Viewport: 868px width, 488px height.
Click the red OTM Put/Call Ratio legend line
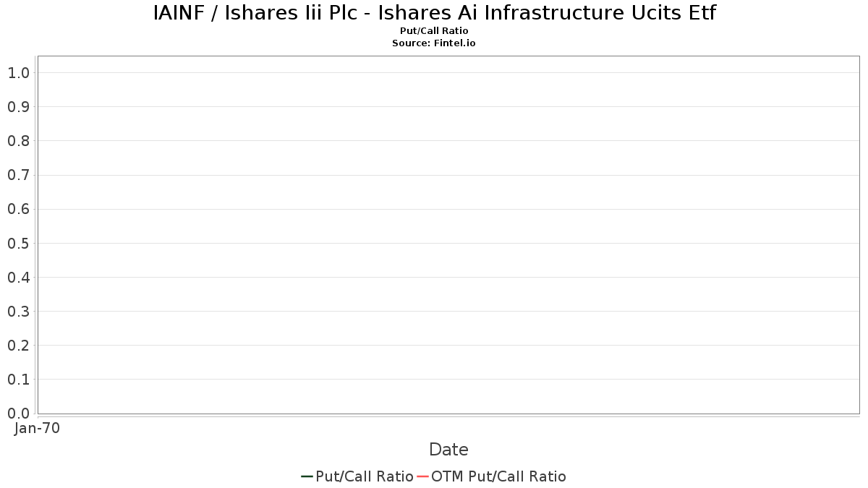click(x=422, y=476)
